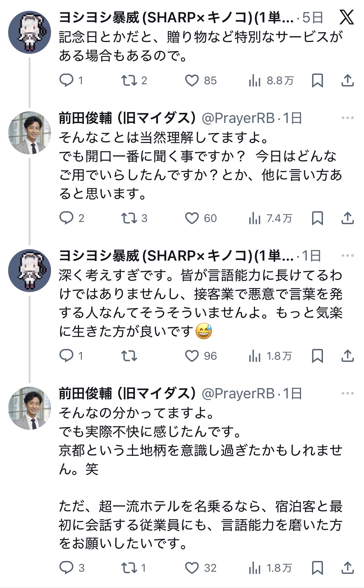Open the @PrayerRB handle on the last tweet
Image resolution: width=364 pixels, height=588 pixels.
click(x=238, y=393)
